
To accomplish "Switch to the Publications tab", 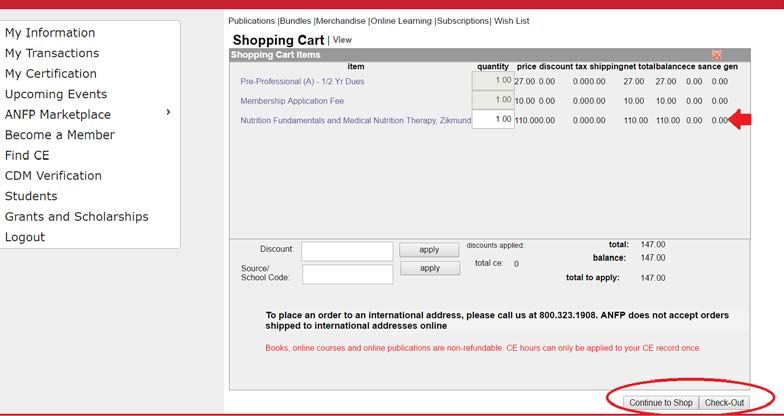I will (x=252, y=21).
